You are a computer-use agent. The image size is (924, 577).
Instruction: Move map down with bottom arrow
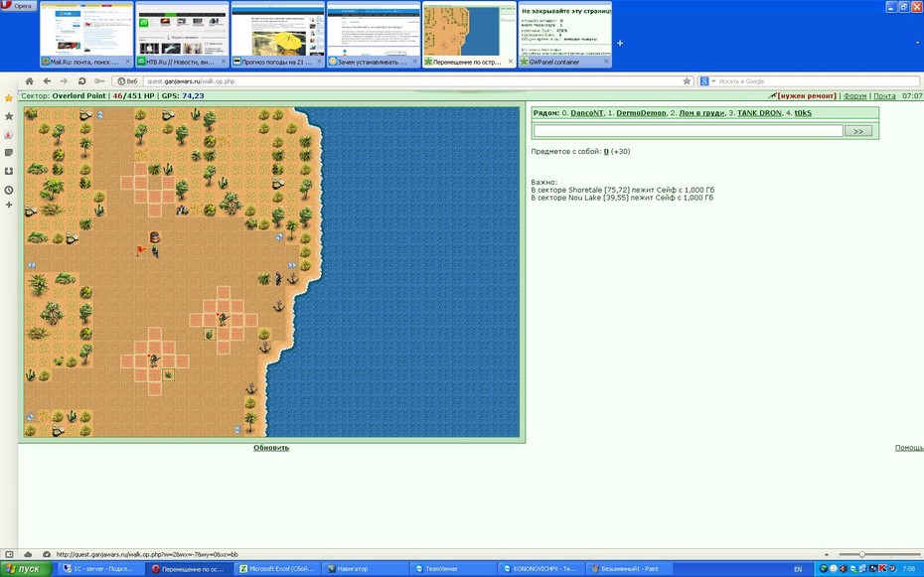236,430
